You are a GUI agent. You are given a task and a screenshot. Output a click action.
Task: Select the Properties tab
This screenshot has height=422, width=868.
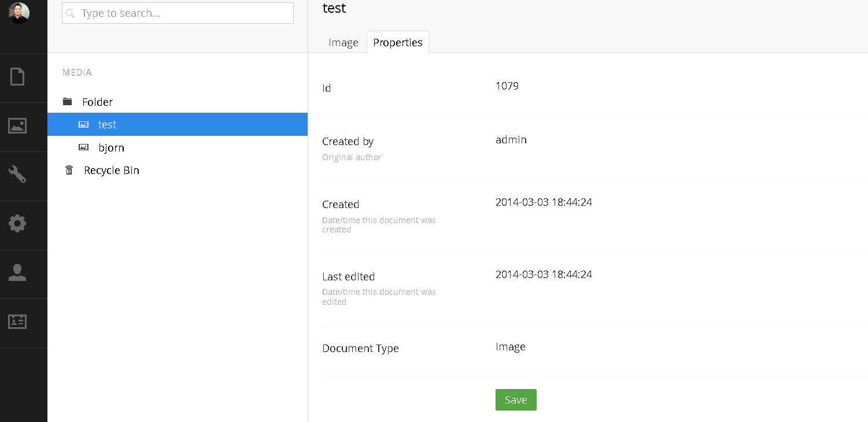click(x=397, y=43)
